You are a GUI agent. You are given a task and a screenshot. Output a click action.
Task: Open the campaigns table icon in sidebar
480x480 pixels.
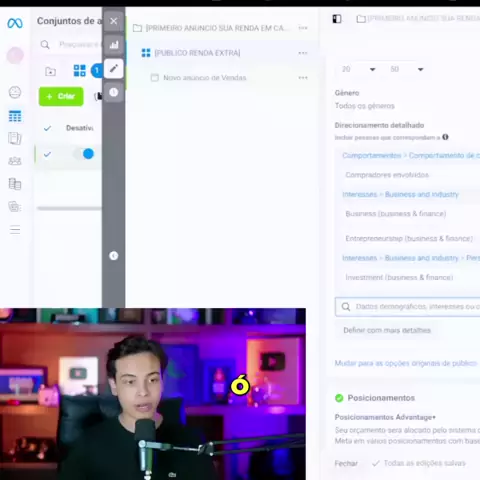15,116
